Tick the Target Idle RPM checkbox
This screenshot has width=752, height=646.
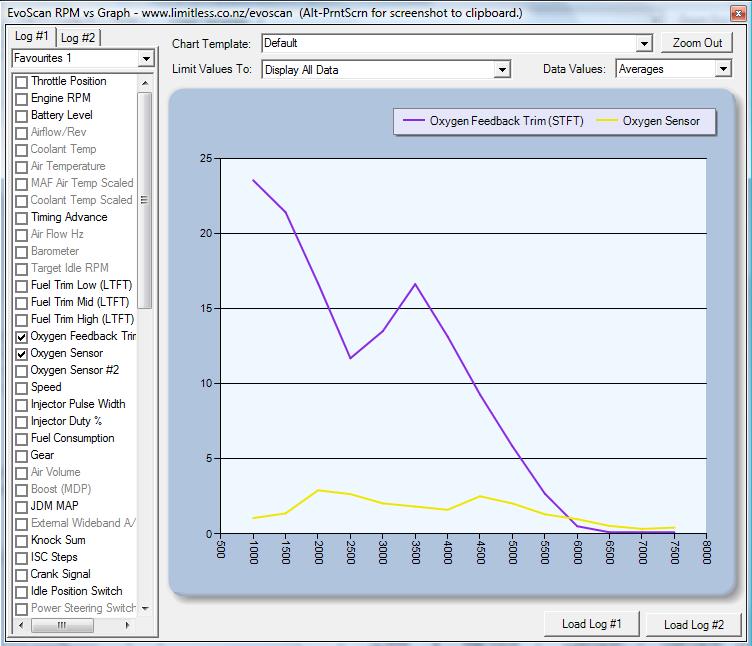[21, 269]
